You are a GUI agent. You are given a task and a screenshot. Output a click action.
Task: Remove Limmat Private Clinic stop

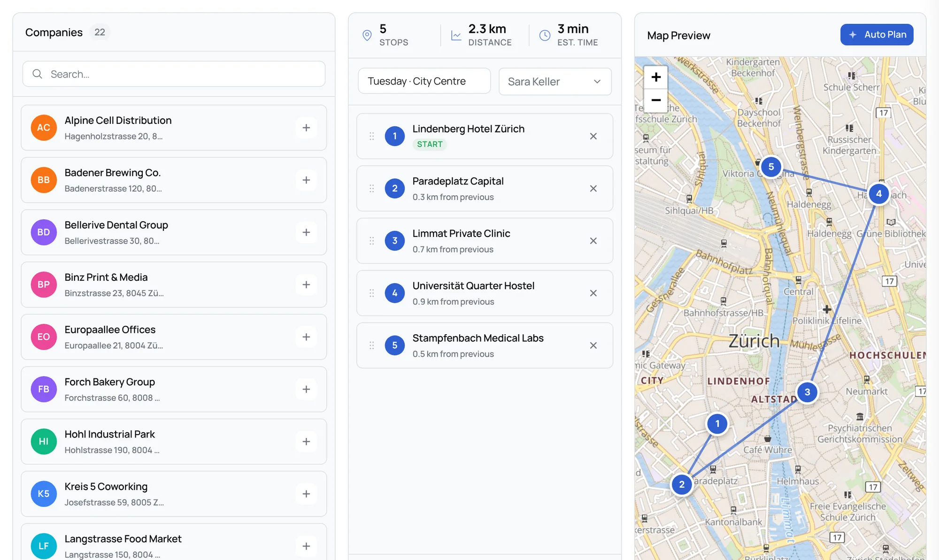click(x=593, y=241)
